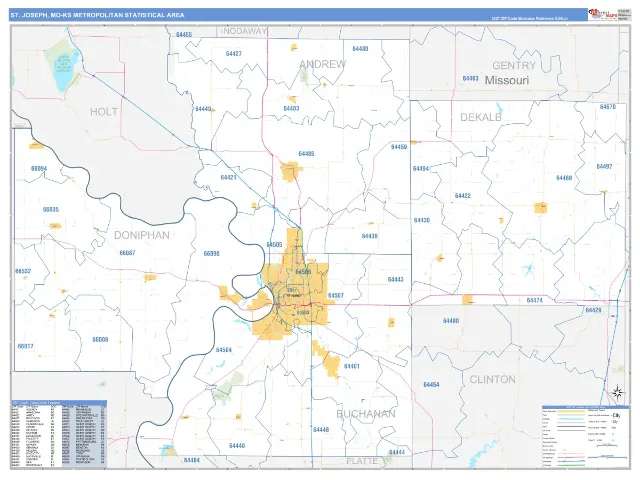640x480 pixels.
Task: Click ZIP code label 64422
Action: 463,196
